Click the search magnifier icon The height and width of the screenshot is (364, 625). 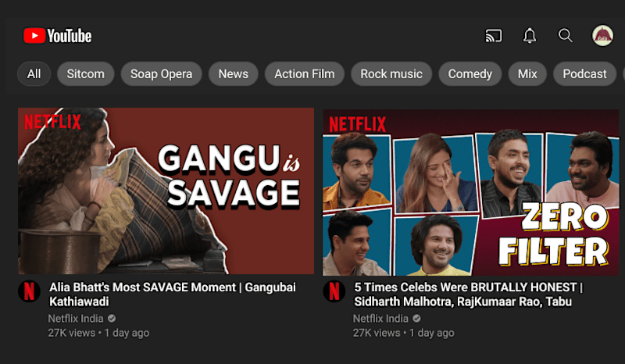coord(565,36)
